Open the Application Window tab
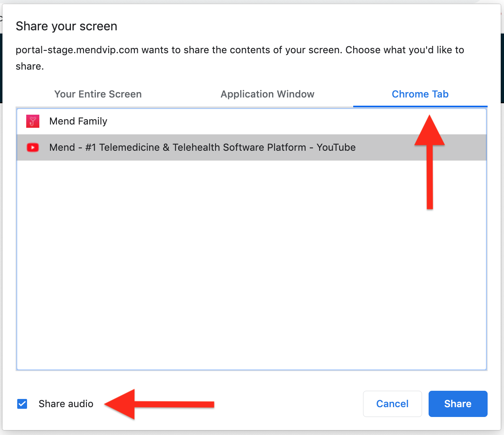Viewport: 504px width, 435px height. point(268,94)
